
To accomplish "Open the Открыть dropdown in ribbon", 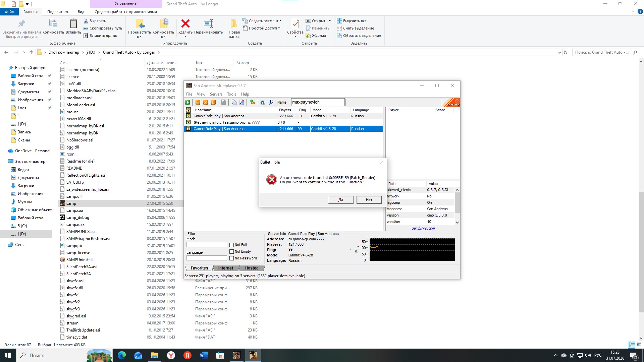I will (318, 21).
